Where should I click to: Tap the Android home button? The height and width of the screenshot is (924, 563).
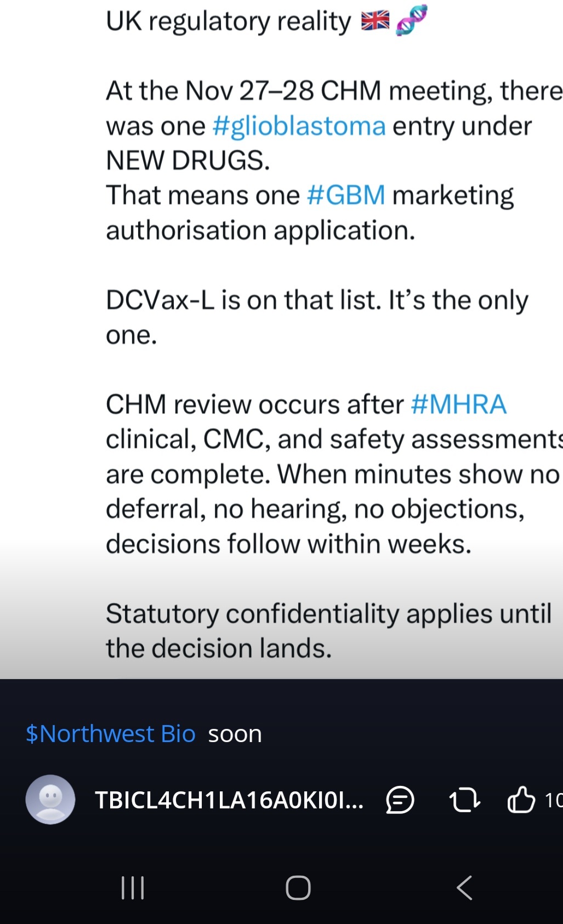pos(298,887)
